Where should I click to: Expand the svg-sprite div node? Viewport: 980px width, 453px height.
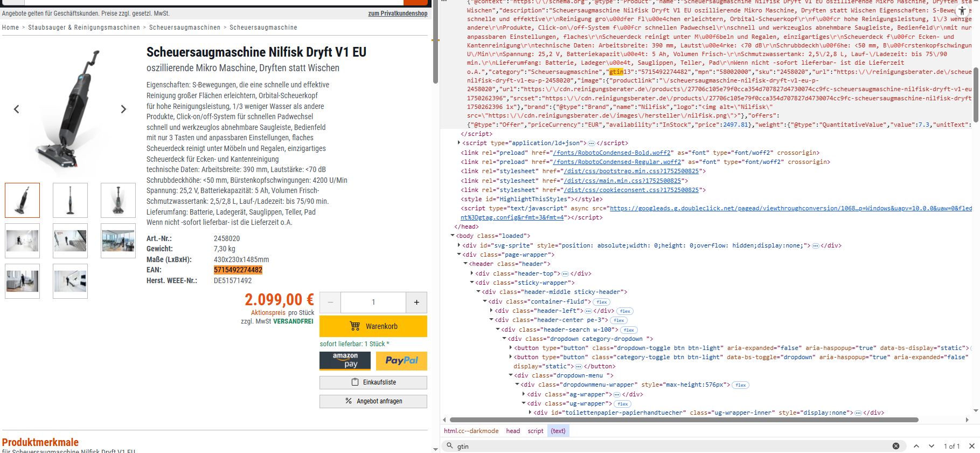(458, 245)
